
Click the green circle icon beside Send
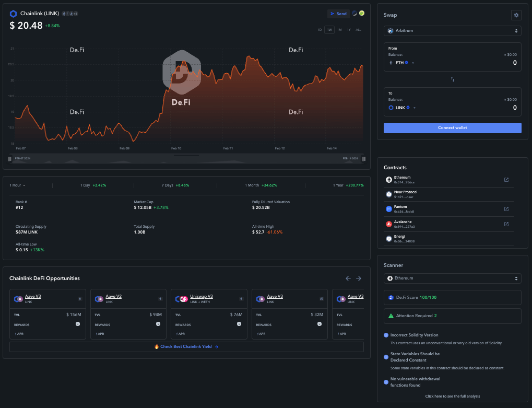pyautogui.click(x=362, y=13)
